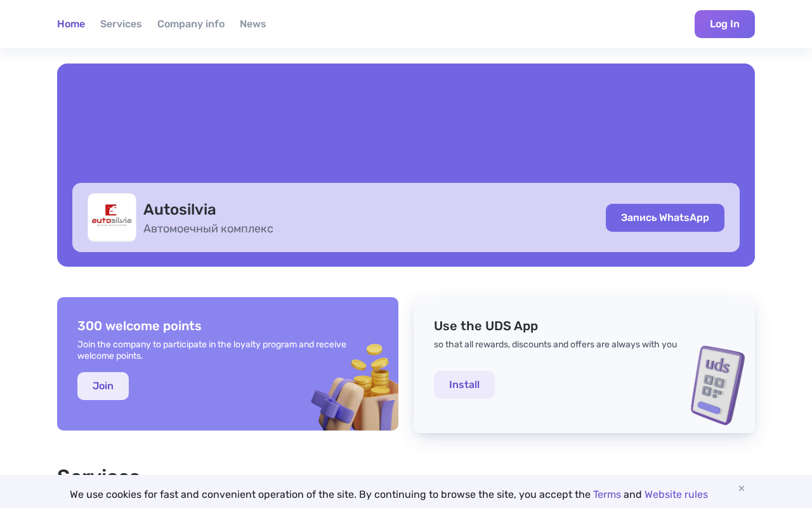Open the Terms link
812x508 pixels.
pyautogui.click(x=607, y=495)
